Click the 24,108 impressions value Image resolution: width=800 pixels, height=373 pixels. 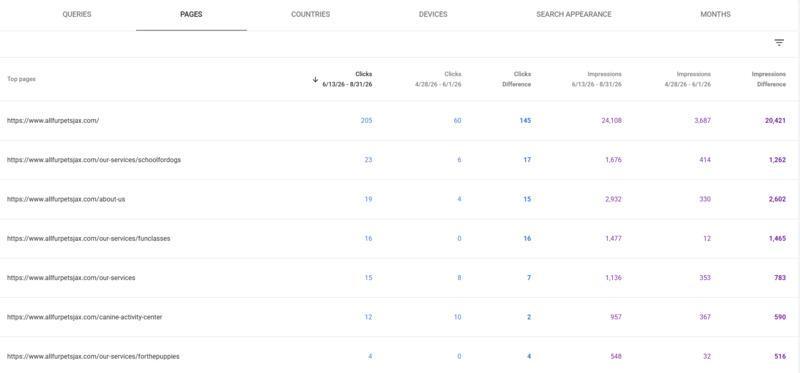coord(612,121)
